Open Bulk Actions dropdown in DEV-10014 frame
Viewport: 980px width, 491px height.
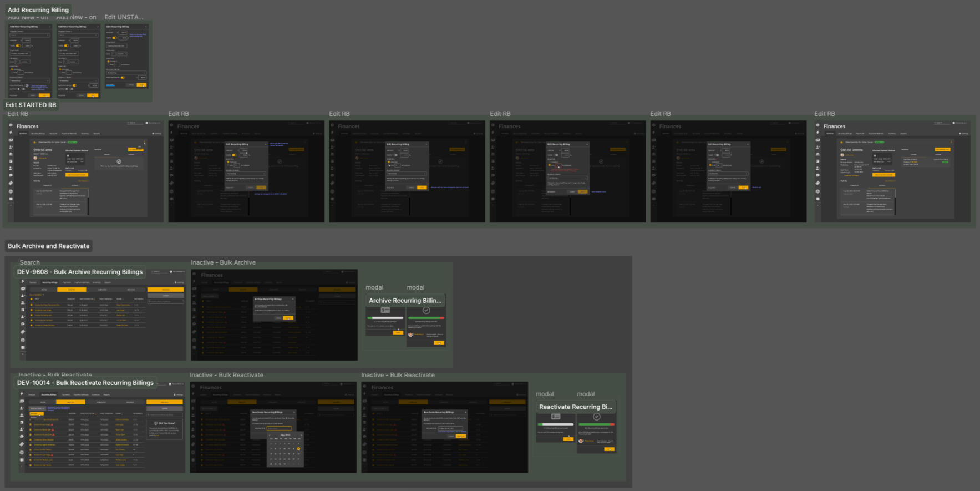pyautogui.click(x=37, y=408)
